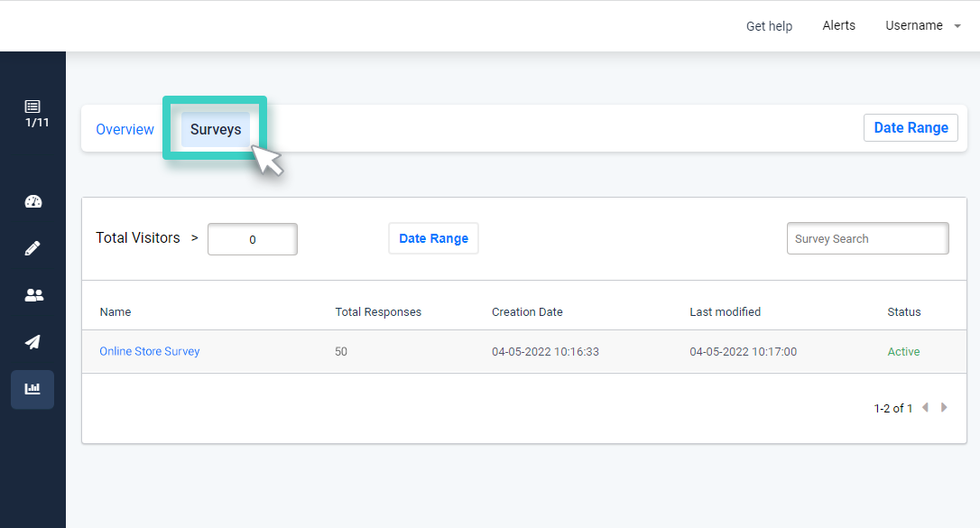Viewport: 980px width, 528px height.
Task: Click the Total Visitors number field
Action: [x=253, y=238]
